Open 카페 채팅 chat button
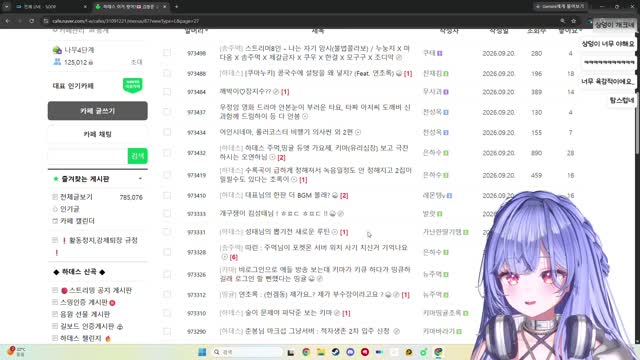 (x=98, y=134)
